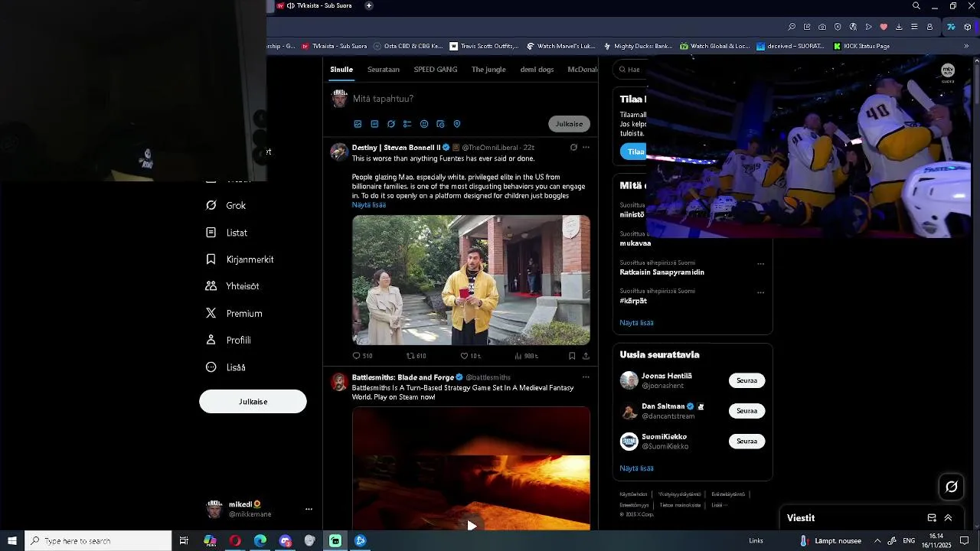The width and height of the screenshot is (980, 551).
Task: Open X Premium page
Action: (234, 313)
